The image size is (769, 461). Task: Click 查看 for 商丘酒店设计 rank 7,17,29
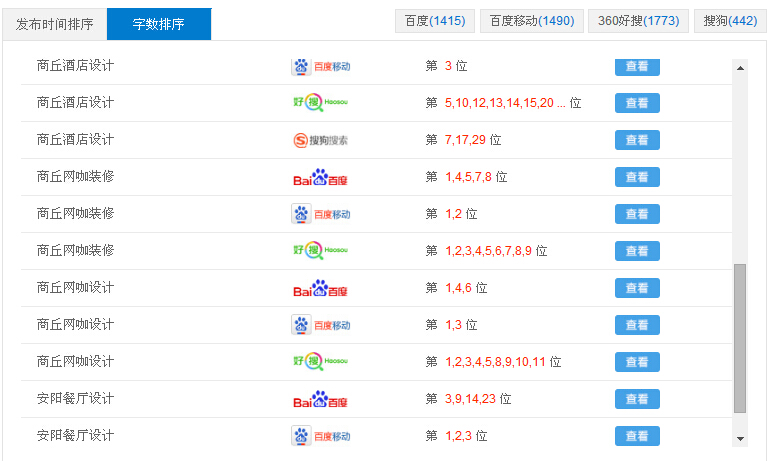coord(637,140)
